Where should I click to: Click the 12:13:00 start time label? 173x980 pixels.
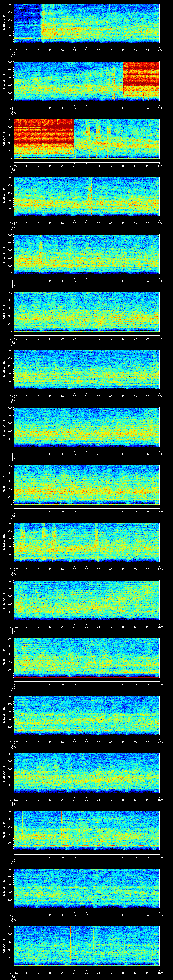coord(13,742)
